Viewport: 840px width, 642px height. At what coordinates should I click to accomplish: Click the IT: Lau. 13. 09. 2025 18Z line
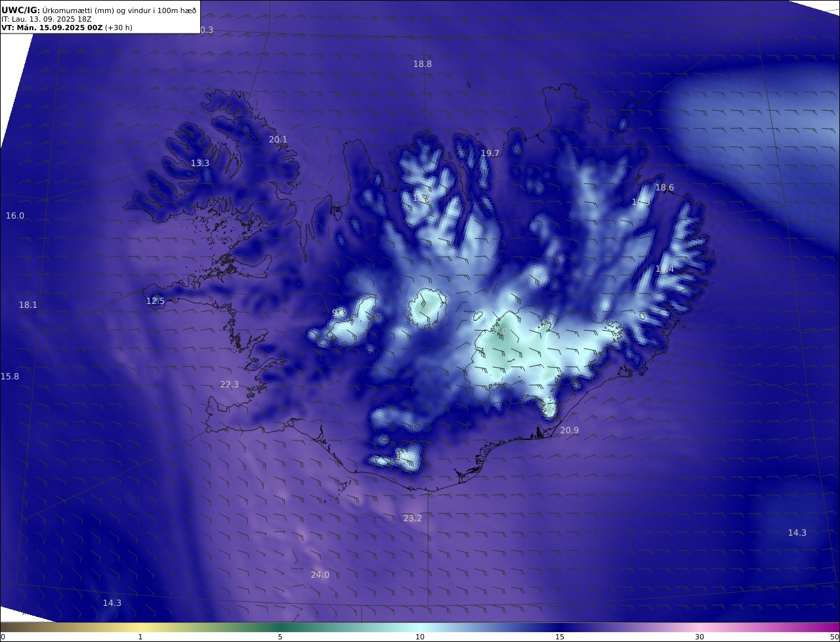46,20
